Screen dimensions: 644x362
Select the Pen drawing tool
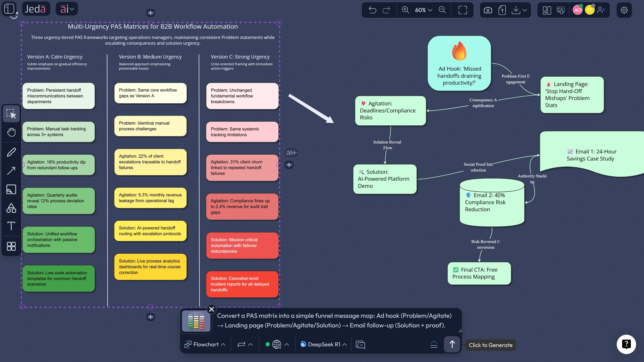[11, 152]
